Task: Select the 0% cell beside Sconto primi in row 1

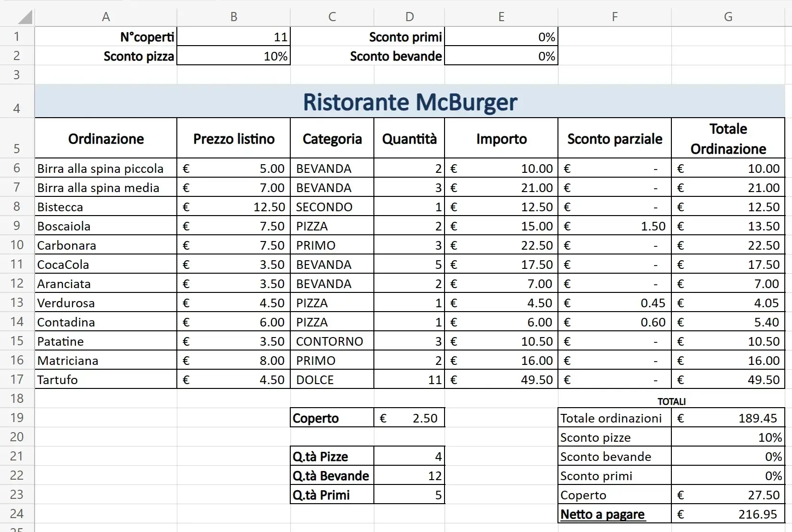Action: [x=501, y=36]
